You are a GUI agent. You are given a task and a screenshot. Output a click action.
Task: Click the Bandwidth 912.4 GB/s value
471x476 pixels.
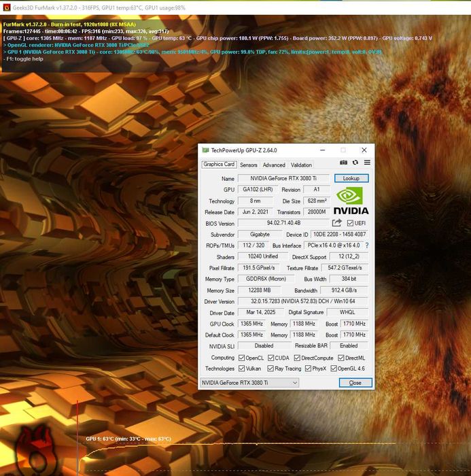point(344,290)
